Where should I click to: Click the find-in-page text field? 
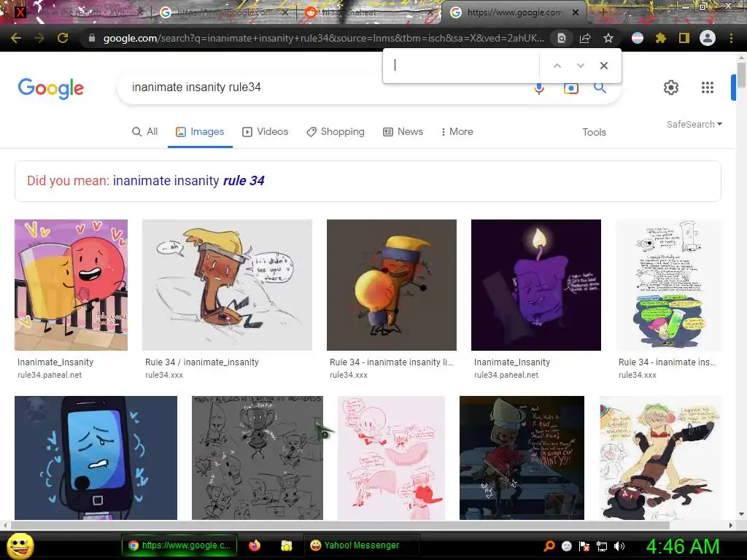463,66
